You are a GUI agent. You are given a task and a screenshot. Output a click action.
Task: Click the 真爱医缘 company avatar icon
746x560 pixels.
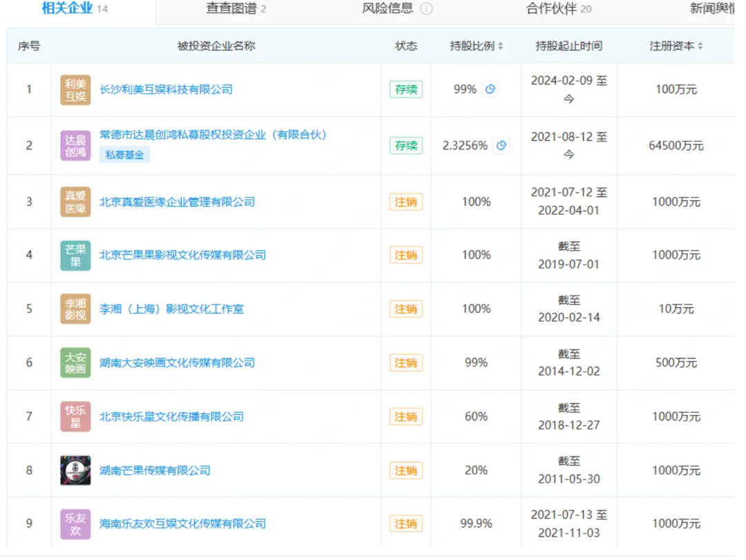tap(75, 202)
